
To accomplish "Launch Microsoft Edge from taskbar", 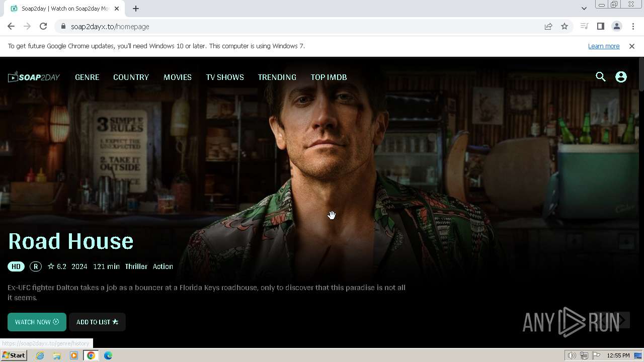I will coord(108,355).
